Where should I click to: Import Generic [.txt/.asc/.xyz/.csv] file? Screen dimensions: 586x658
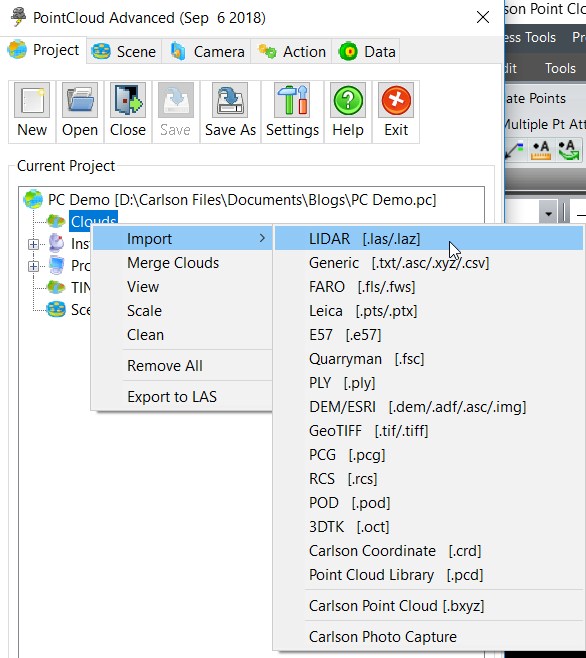pos(429,263)
